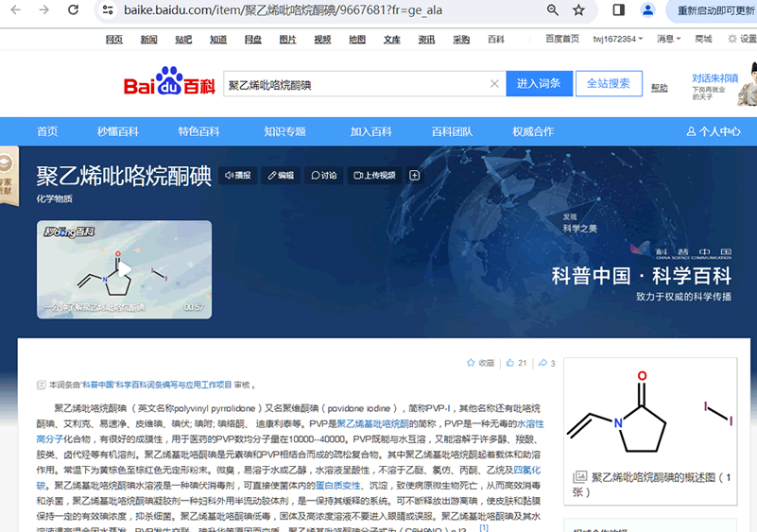Image resolution: width=757 pixels, height=532 pixels.
Task: Click the browser forward arrow
Action: (43, 9)
